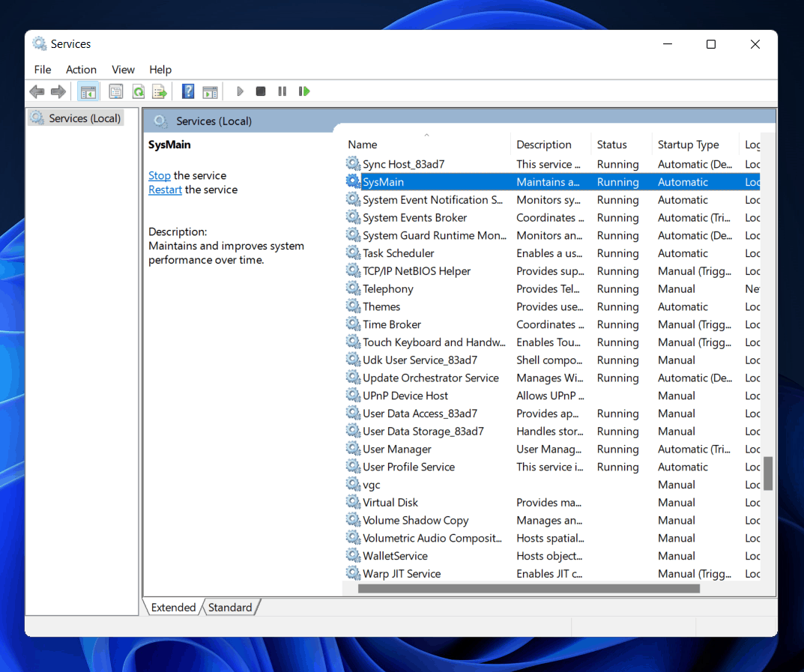Viewport: 804px width, 672px height.
Task: Sort services by Status column header
Action: click(x=611, y=145)
